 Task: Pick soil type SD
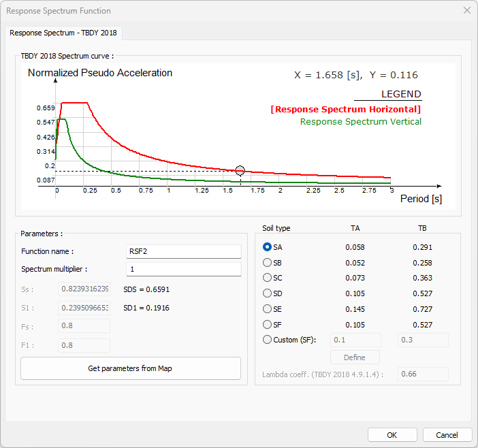pyautogui.click(x=268, y=293)
